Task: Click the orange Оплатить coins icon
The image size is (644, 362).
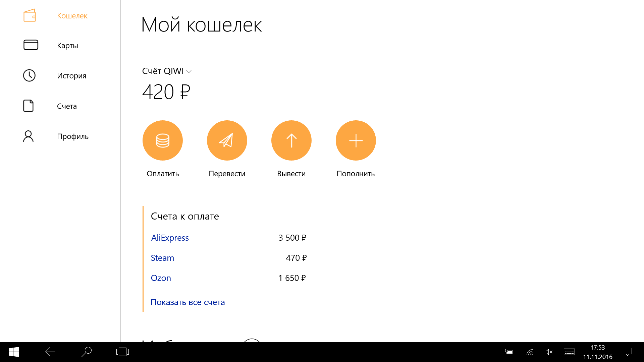Action: [163, 140]
